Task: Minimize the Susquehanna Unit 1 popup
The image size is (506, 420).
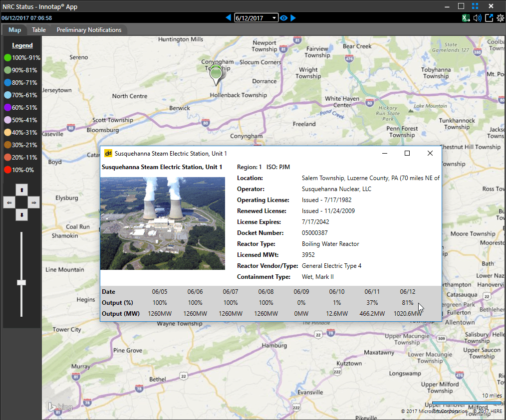Action: coord(385,153)
